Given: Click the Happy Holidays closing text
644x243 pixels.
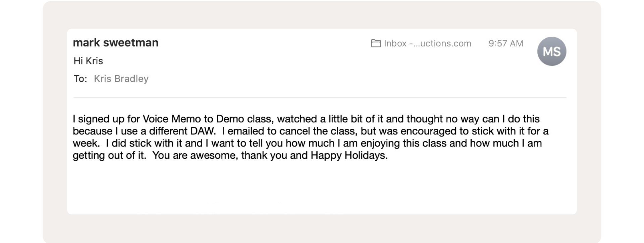Looking at the screenshot, I should 348,155.
